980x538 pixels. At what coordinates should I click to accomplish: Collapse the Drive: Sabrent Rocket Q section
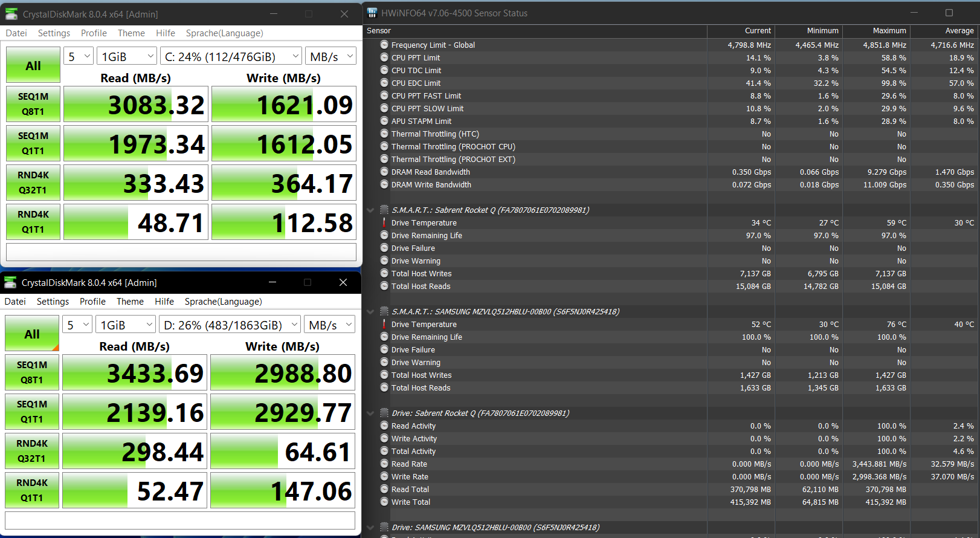click(370, 413)
